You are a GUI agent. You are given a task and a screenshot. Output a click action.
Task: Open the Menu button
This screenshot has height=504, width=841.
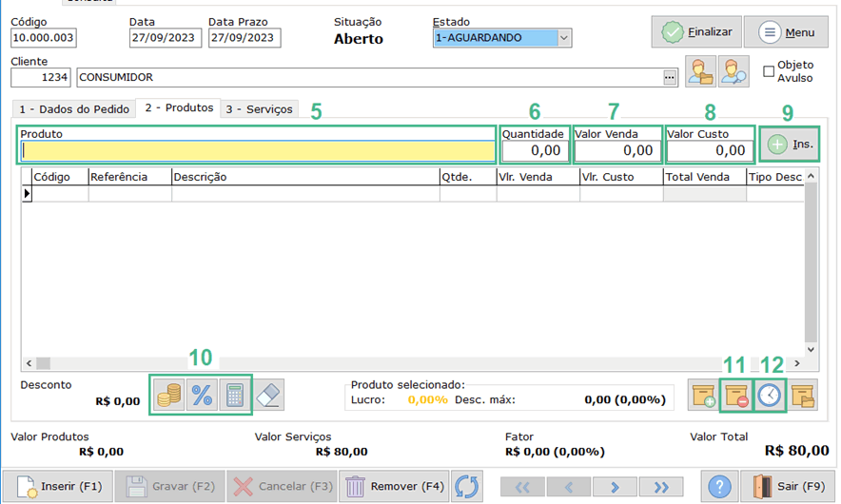coord(786,32)
